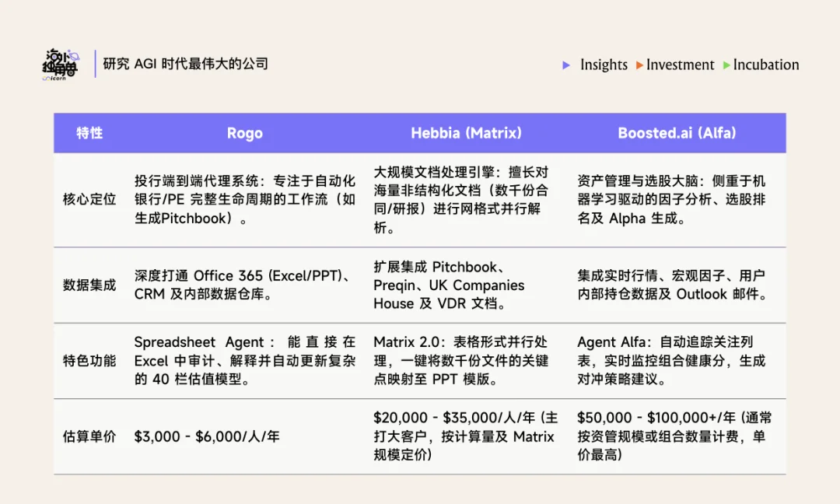Viewport: 840px width, 504px height.
Task: Click the small purple dot above the planet icon
Action: tap(69, 51)
